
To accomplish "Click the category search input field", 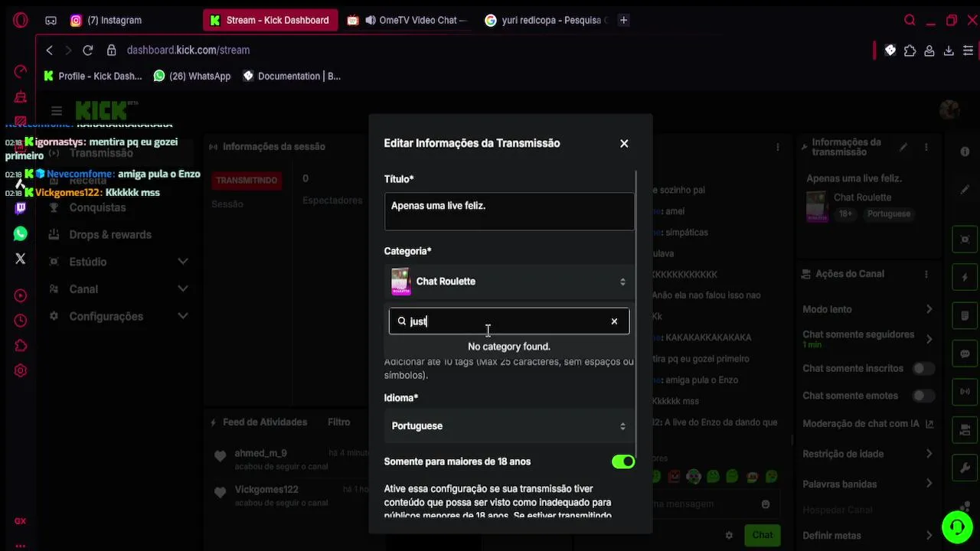I will point(509,321).
